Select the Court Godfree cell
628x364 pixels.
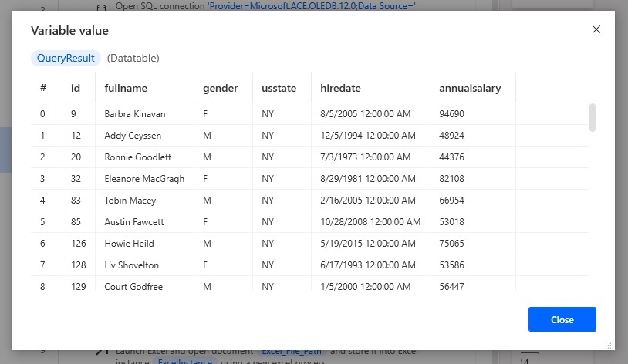[x=133, y=287]
